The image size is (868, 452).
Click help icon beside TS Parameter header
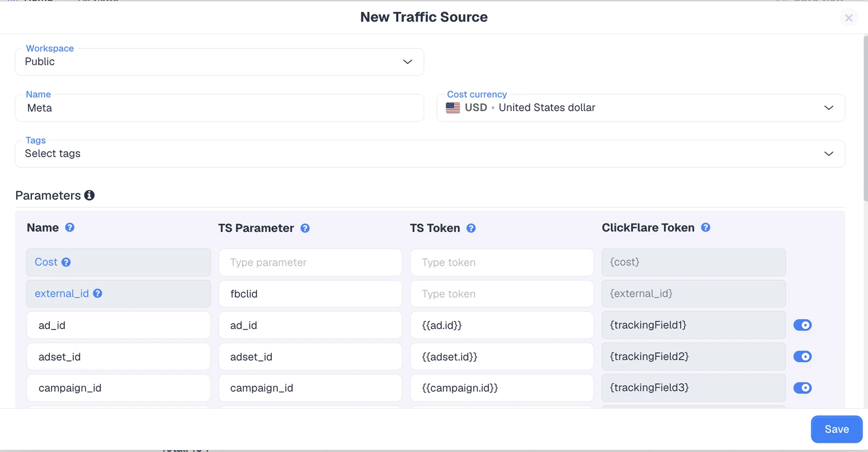click(305, 228)
